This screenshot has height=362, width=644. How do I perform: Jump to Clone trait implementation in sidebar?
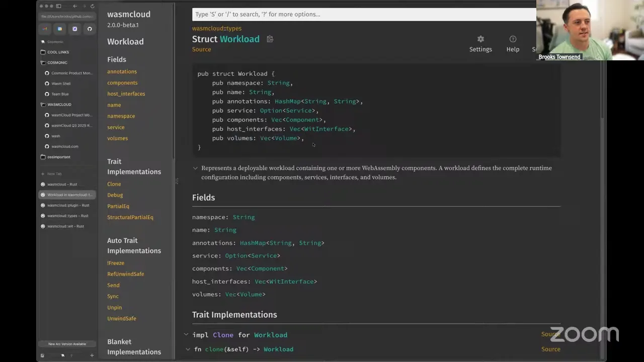[114, 184]
